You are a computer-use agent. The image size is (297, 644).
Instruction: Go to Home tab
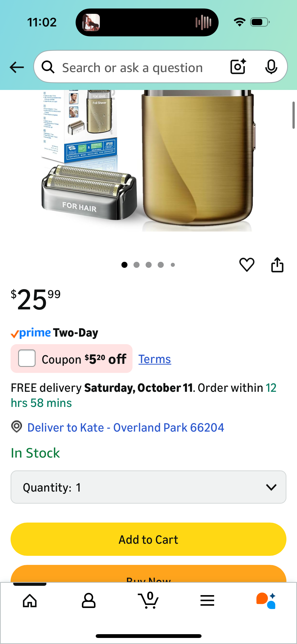click(x=30, y=601)
